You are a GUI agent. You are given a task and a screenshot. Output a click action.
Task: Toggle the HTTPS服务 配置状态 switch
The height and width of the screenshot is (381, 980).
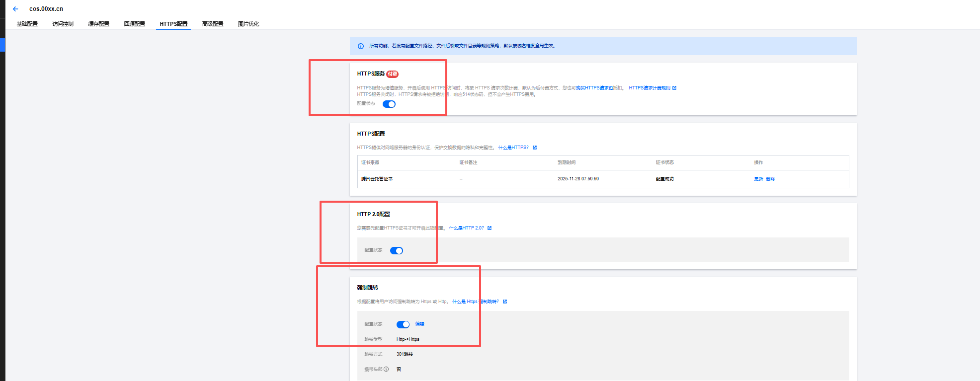pos(389,104)
